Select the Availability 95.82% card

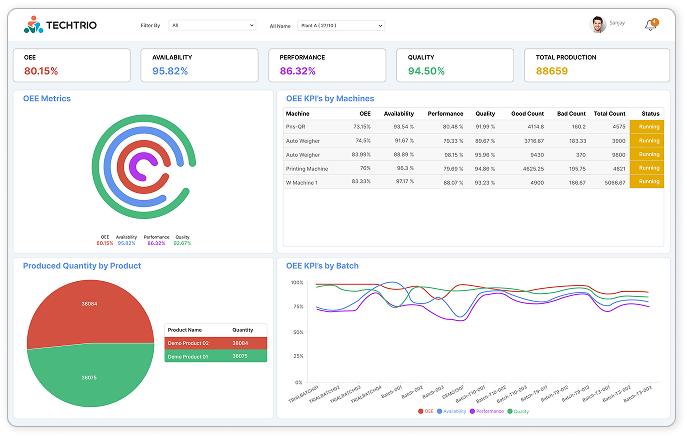(x=200, y=65)
